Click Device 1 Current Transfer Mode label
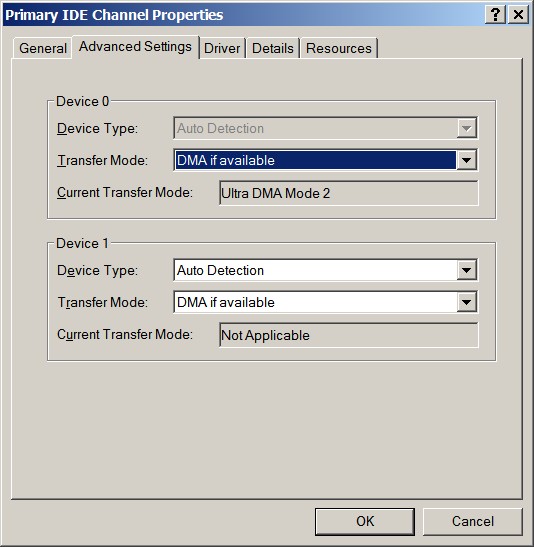This screenshot has height=547, width=534. (125, 335)
